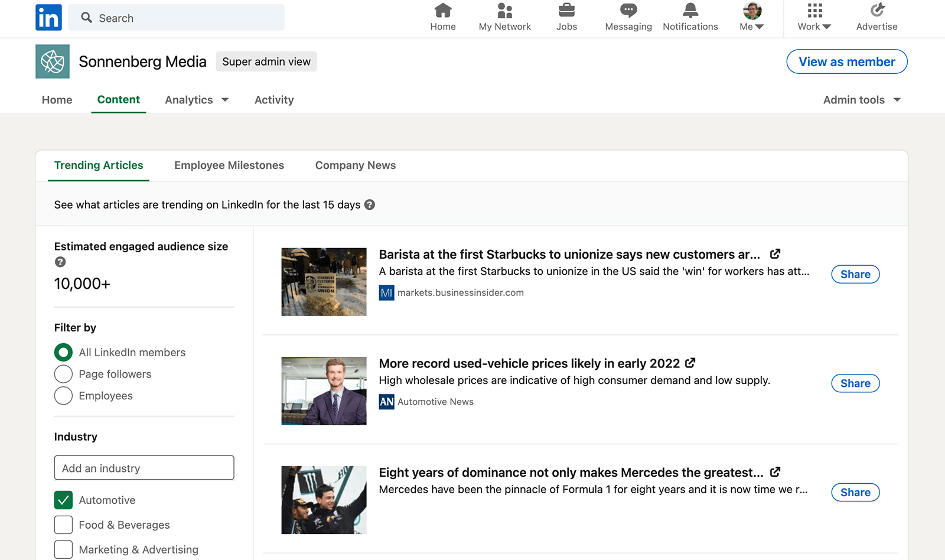This screenshot has height=560, width=945.
Task: Open the Advertise icon
Action: [x=877, y=11]
